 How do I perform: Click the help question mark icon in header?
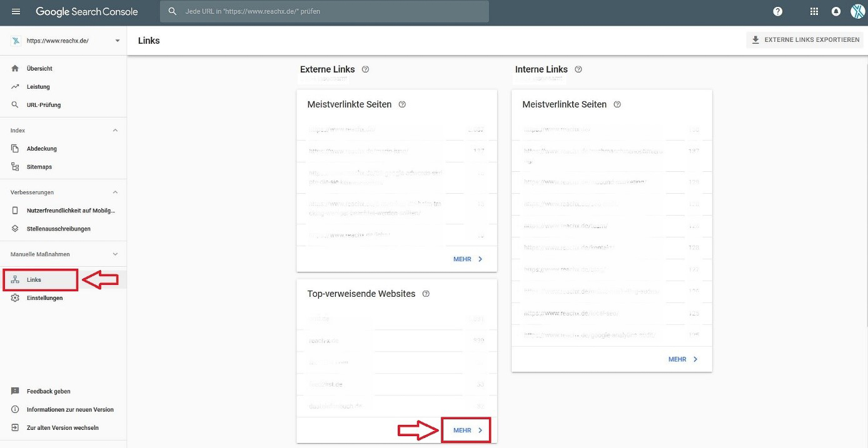[777, 12]
